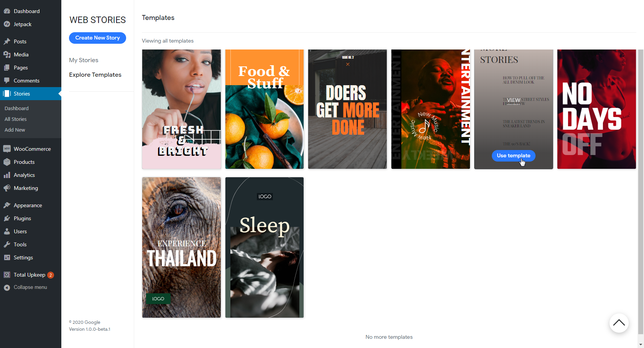
Task: Click the Total Upkeep notification badge
Action: coord(50,275)
